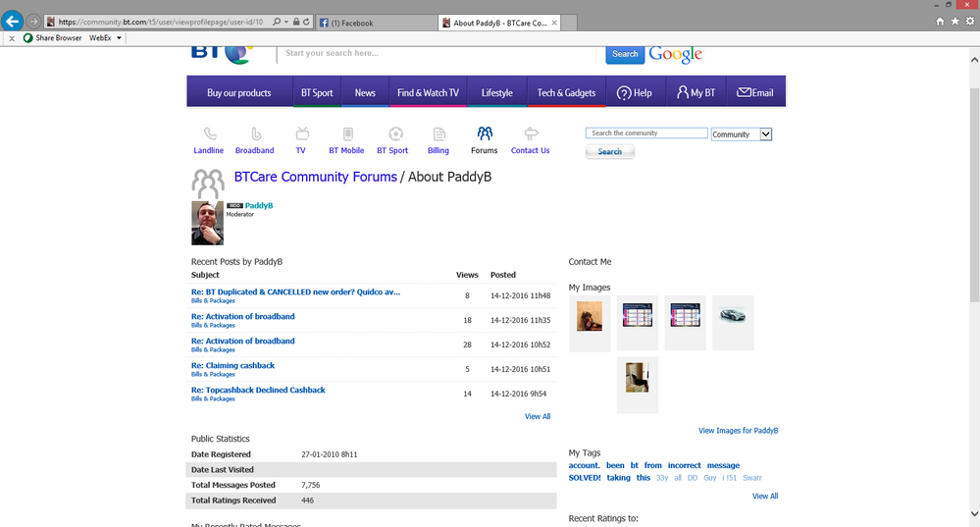
Task: Click the grey community Search button
Action: pos(609,151)
